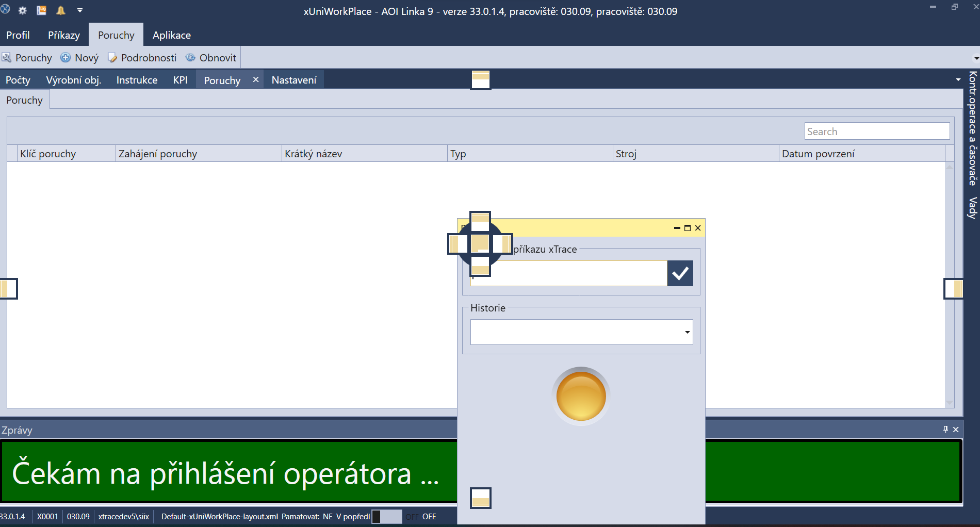Close the Poruchy document tab
This screenshot has height=527, width=980.
click(x=255, y=79)
